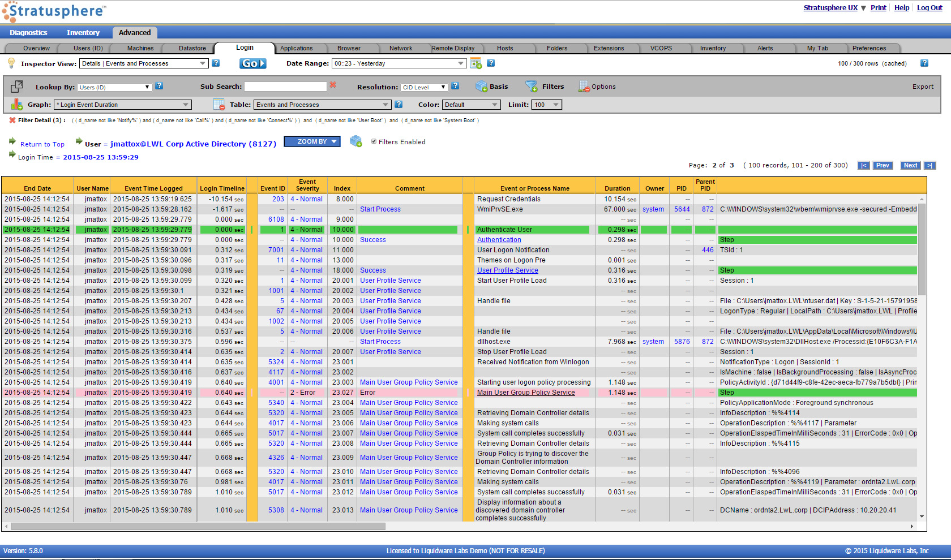Image resolution: width=951 pixels, height=560 pixels.
Task: Open the Color Default dropdown
Action: [471, 105]
